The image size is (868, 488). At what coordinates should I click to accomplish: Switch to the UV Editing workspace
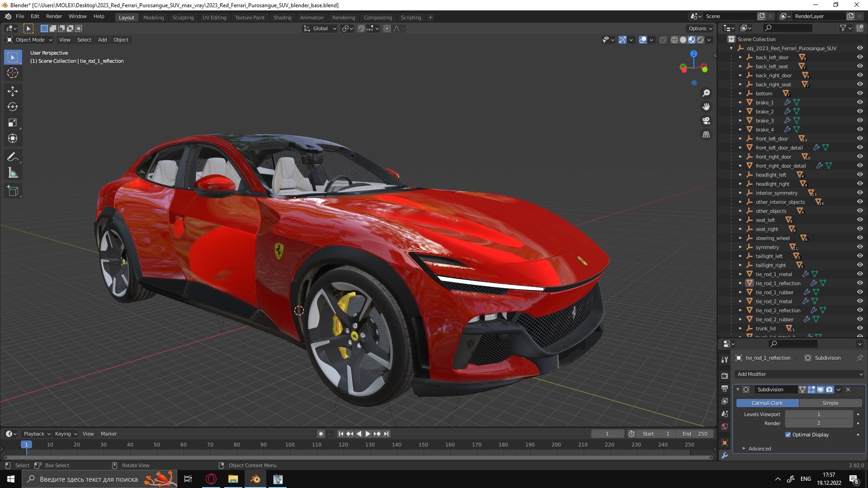[214, 18]
